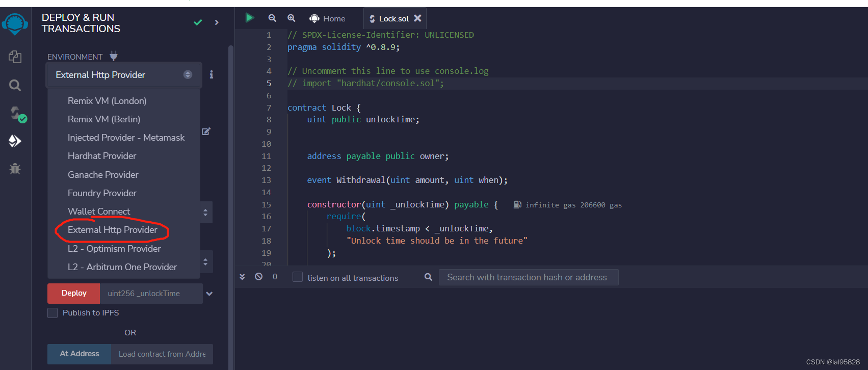868x370 pixels.
Task: Click the contract selector stepper arrows
Action: 205,262
